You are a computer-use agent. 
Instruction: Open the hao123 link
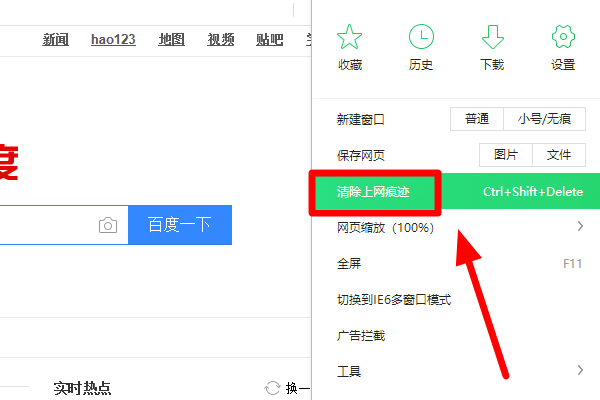(x=113, y=39)
